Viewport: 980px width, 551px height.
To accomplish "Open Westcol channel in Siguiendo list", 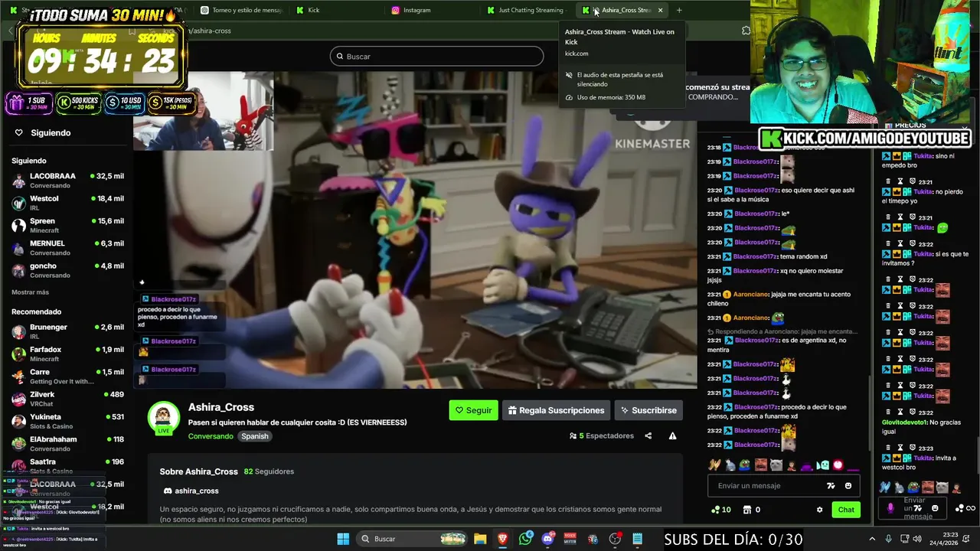I will tap(67, 202).
